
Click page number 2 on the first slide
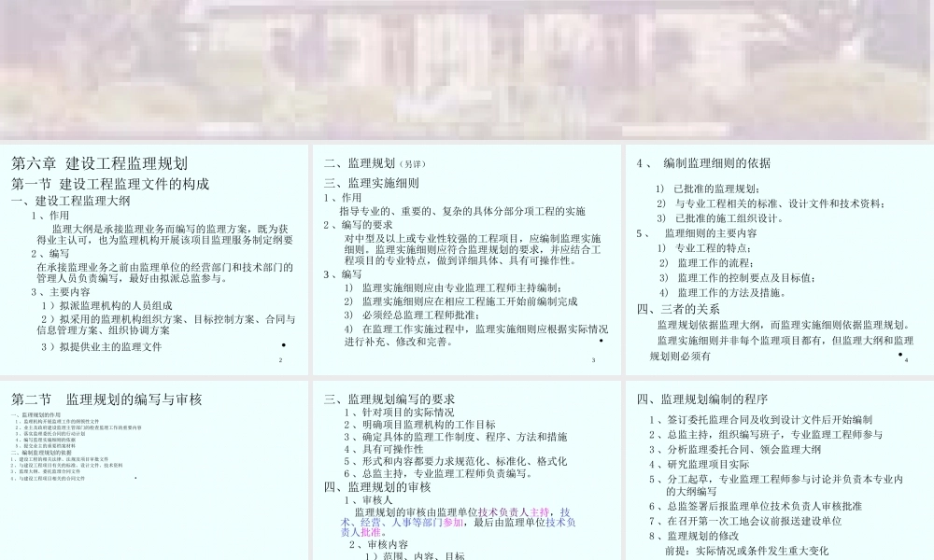click(280, 360)
